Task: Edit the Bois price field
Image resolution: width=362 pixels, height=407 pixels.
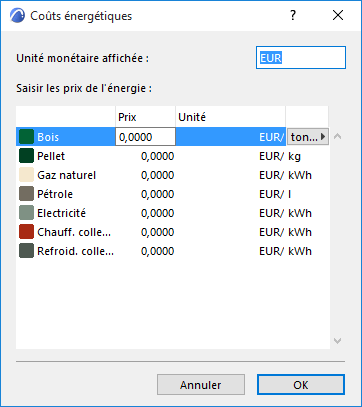Action: (145, 137)
